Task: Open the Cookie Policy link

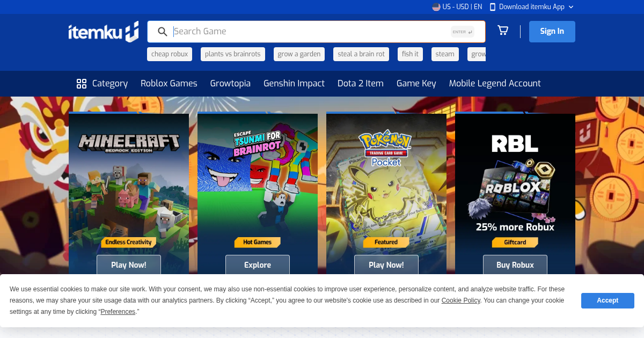Action: [461, 300]
